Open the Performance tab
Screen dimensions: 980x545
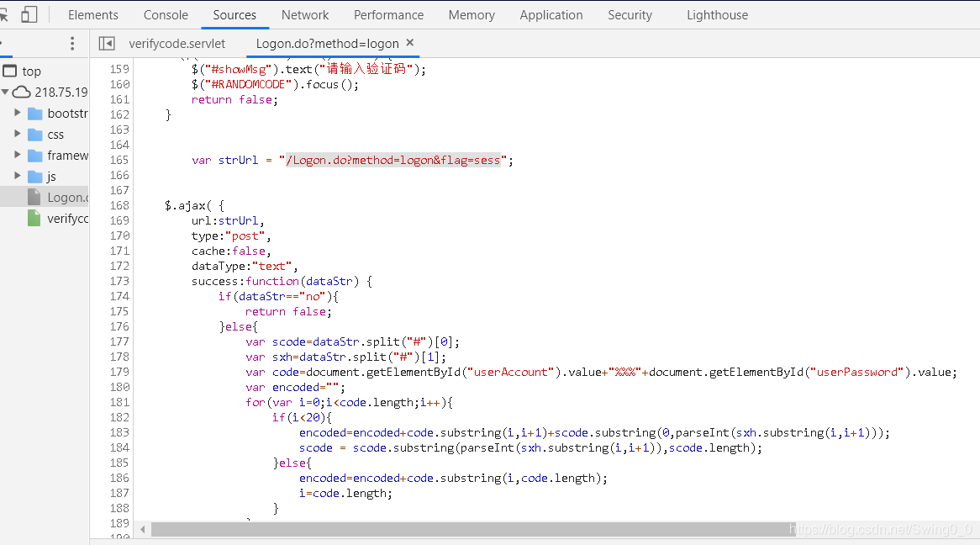pos(389,15)
